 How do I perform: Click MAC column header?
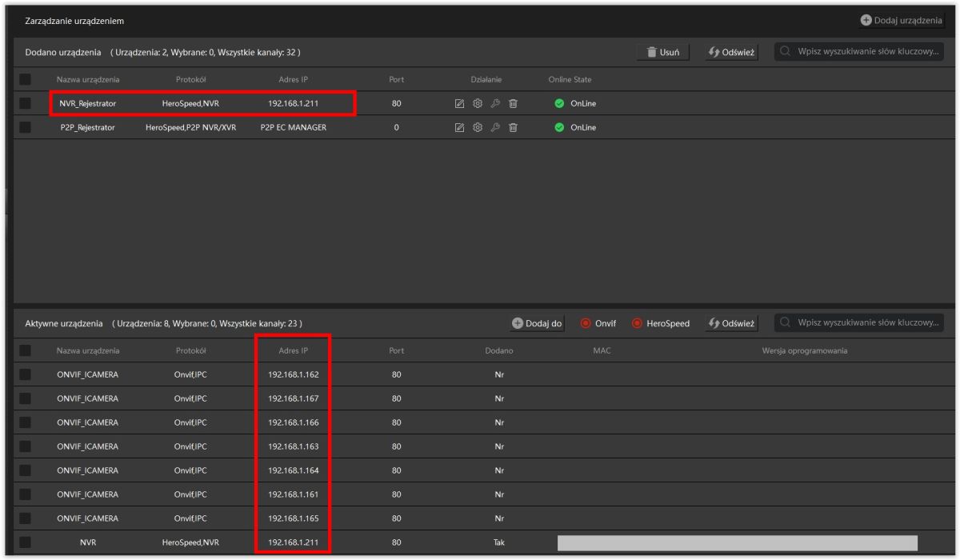point(602,350)
